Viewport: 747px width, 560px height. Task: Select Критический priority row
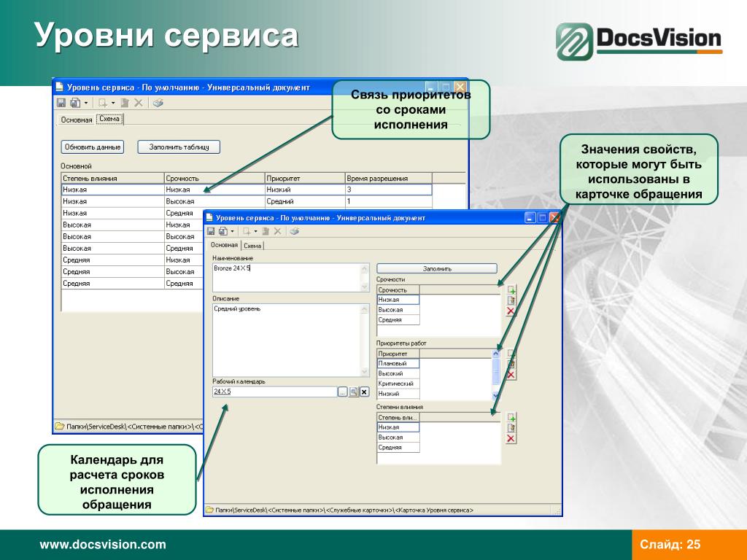[398, 384]
